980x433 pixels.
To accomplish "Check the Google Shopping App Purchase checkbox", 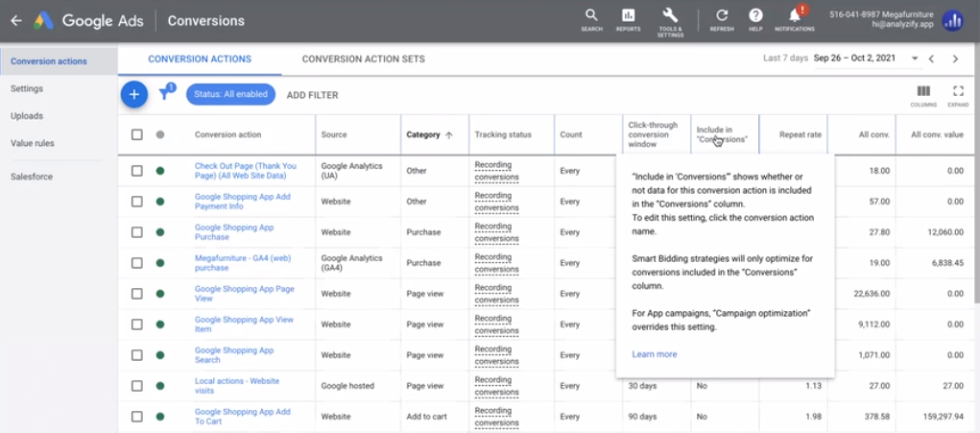I will tap(137, 232).
